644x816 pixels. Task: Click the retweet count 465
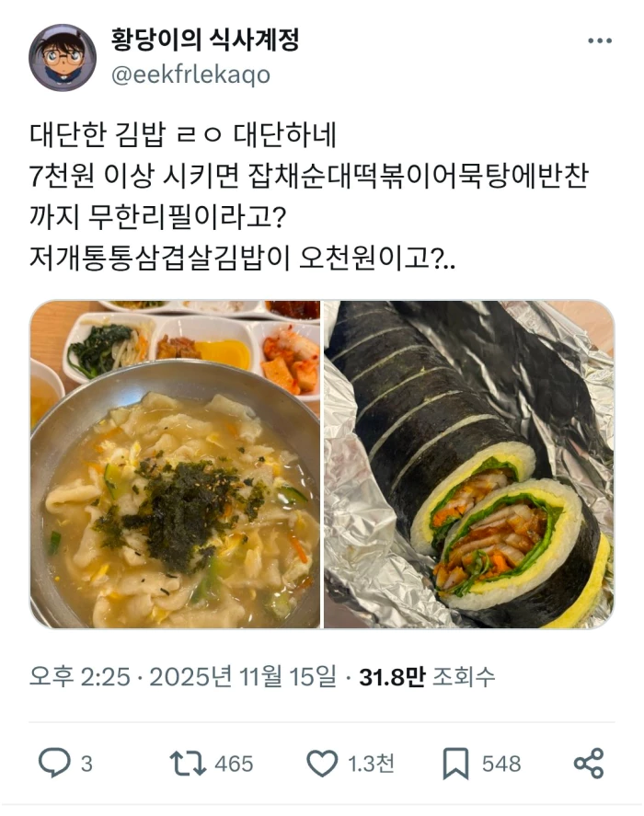pyautogui.click(x=234, y=764)
